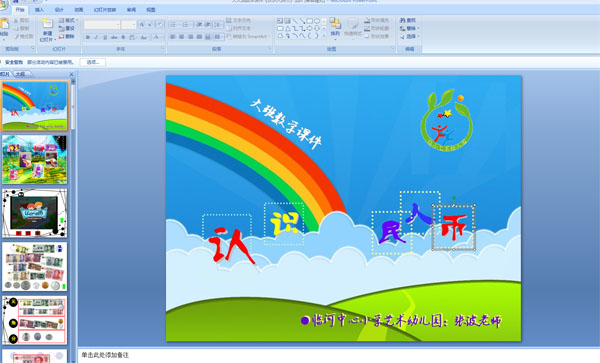Open the Design ribbon tab
The width and height of the screenshot is (600, 363).
(x=59, y=10)
